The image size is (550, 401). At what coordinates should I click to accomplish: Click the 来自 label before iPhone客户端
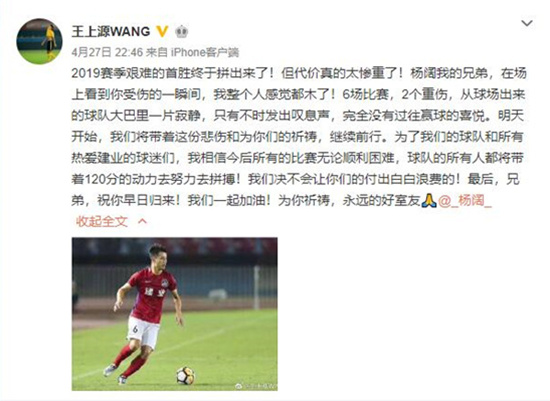coord(157,53)
